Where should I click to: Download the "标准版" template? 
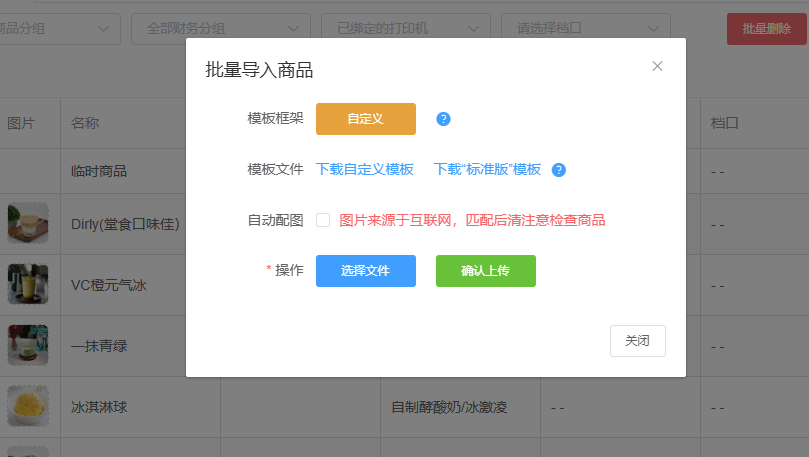(487, 169)
